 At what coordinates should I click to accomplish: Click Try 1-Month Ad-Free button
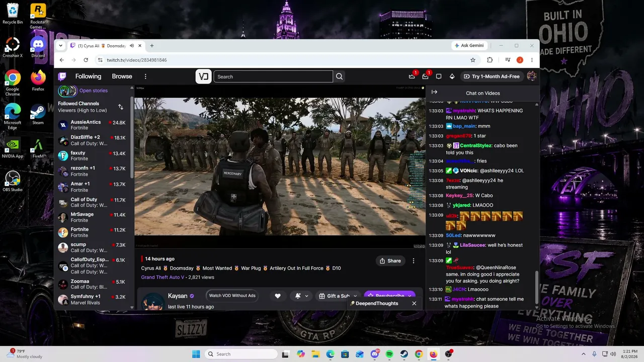pyautogui.click(x=492, y=76)
